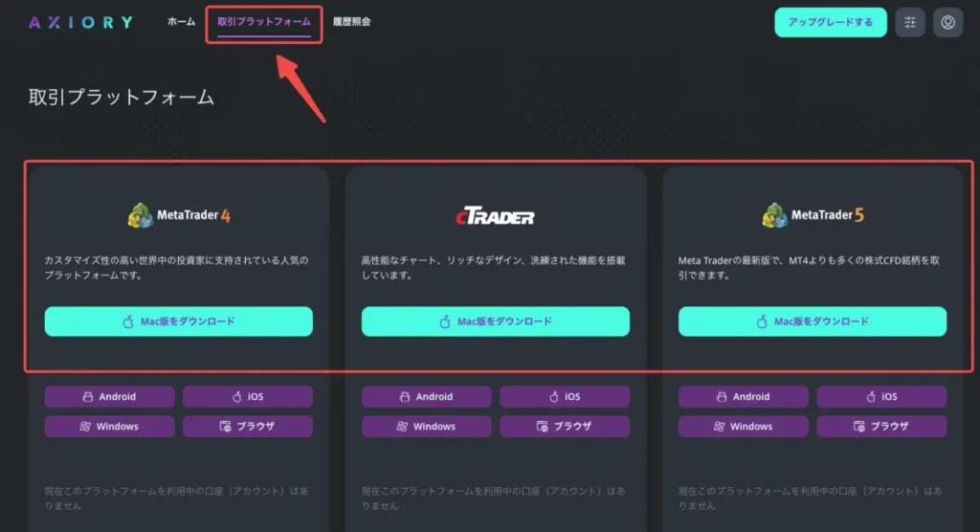Click the MetaTrader 4 logo

(x=179, y=215)
